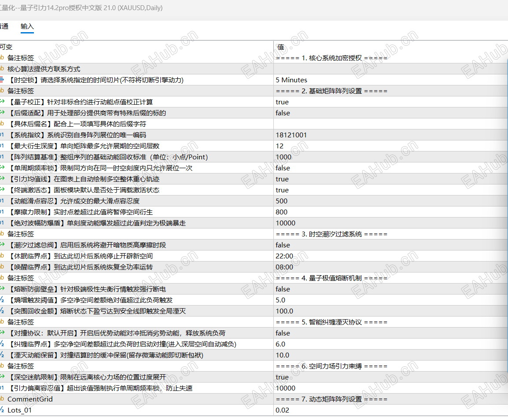Screen dimensions: 508x420
Task: Edit the 【熵增触发阈值】 value 5.0
Action: (280, 300)
